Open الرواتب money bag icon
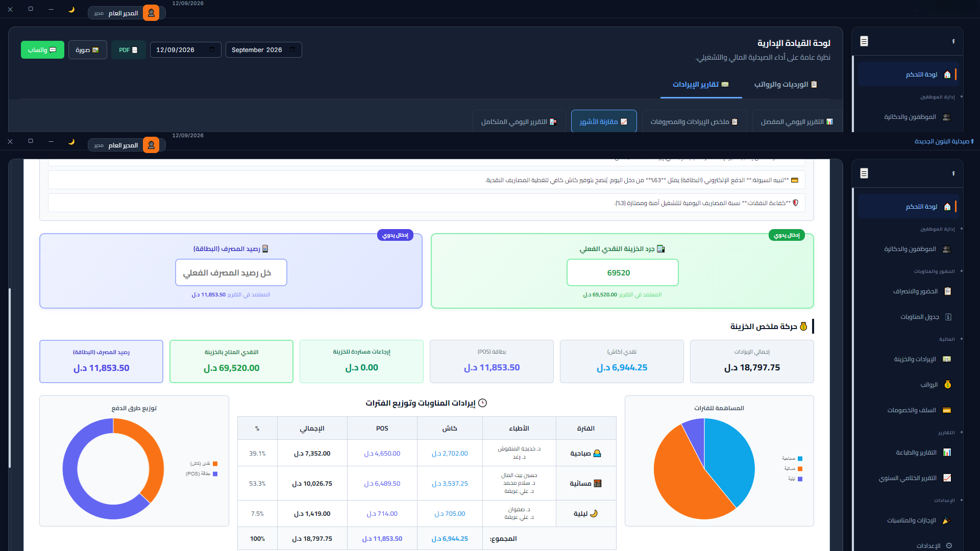 [x=948, y=385]
